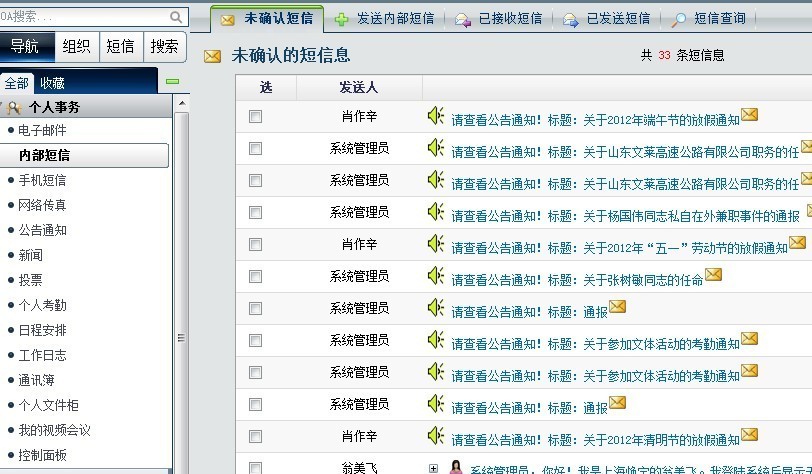The image size is (812, 474).
Task: Open 电子邮件 in the sidebar list
Action: click(42, 130)
